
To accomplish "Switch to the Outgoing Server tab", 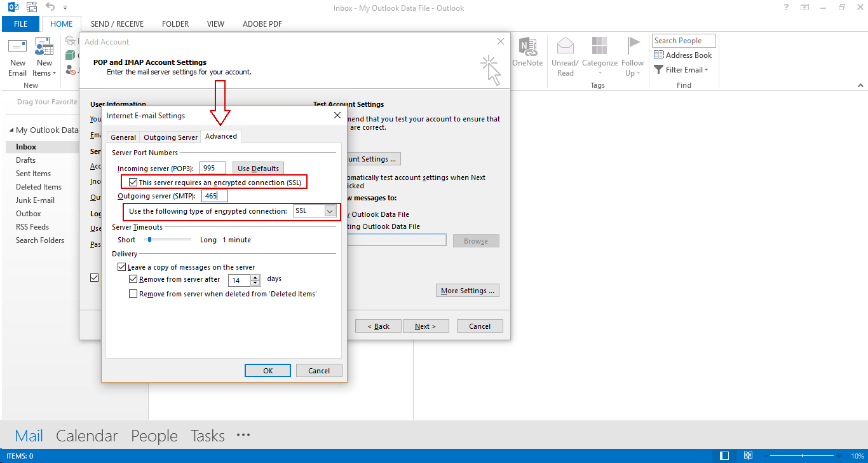I will click(170, 137).
